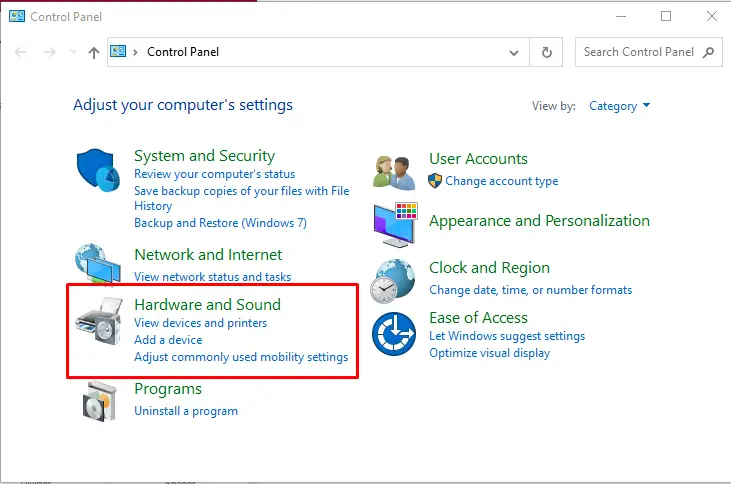Open Ease of Access category
The height and width of the screenshot is (484, 731).
click(478, 318)
